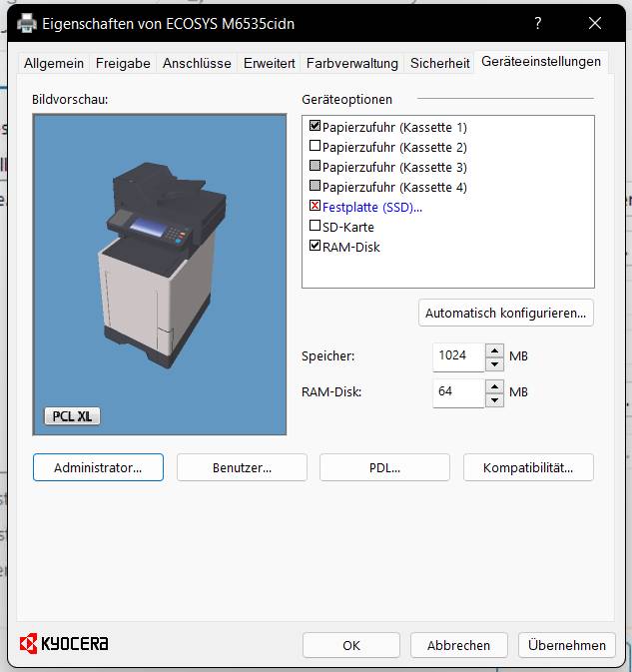Open the Anschlüsse tab
Screen dimensions: 632x672
click(x=197, y=64)
